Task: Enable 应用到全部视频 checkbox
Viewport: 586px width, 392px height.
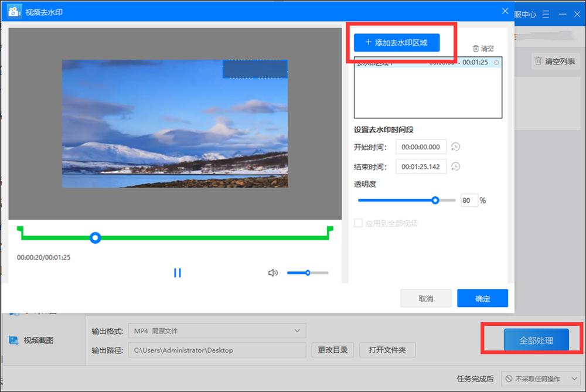Action: pos(358,223)
